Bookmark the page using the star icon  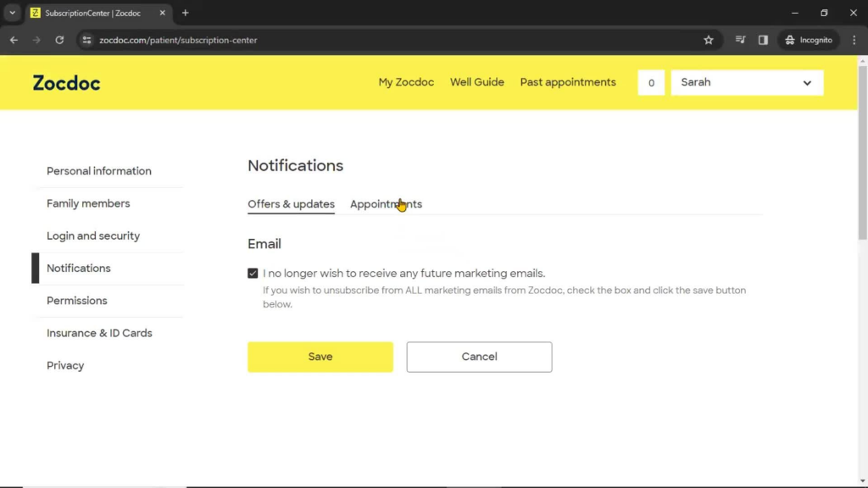click(709, 40)
